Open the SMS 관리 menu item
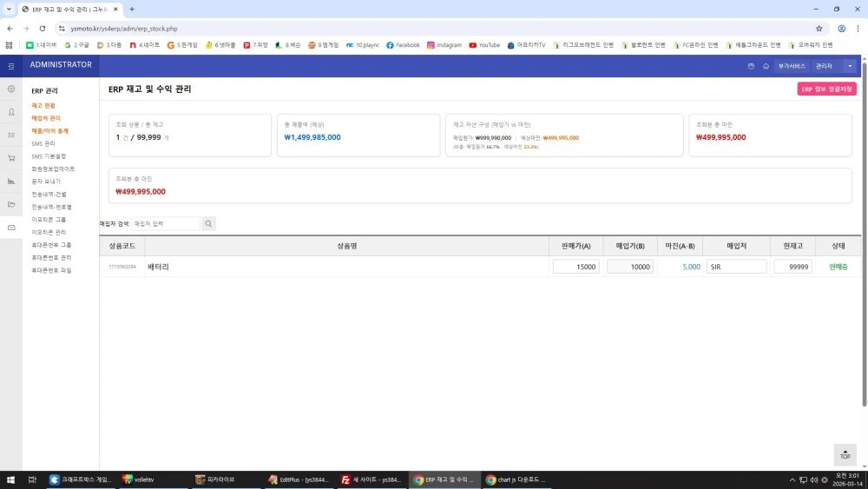The image size is (868, 489). [x=43, y=143]
